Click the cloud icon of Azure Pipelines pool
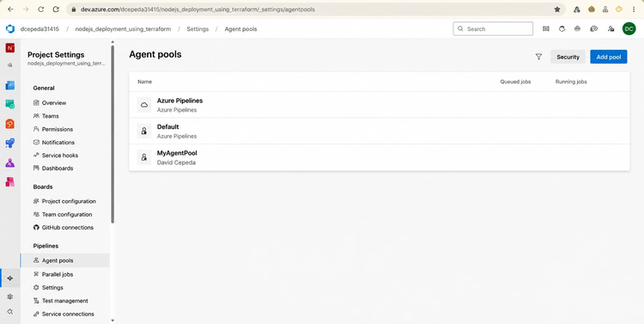The image size is (644, 324). (x=144, y=105)
